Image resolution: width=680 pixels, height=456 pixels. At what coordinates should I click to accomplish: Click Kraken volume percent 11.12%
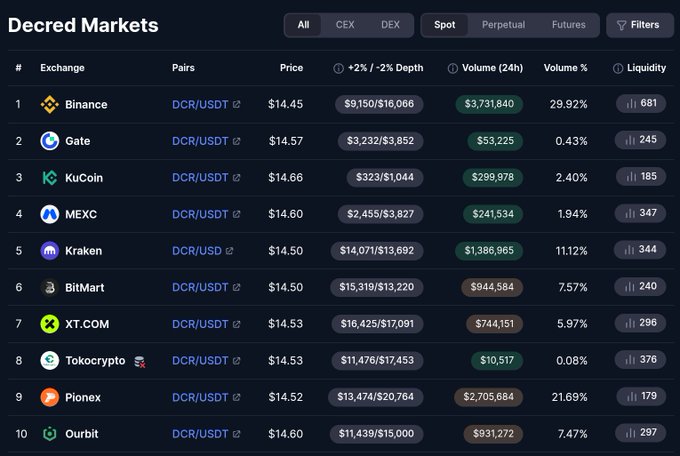tap(571, 251)
